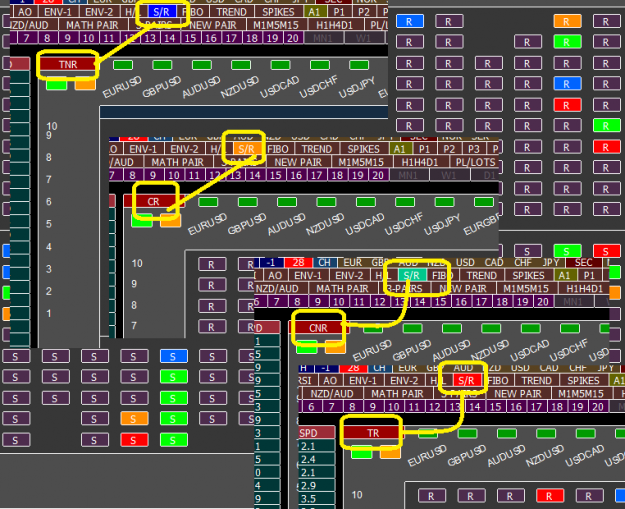Viewport: 625px width, 509px height.
Task: Open FIBO tab in the CR panel
Action: [277, 149]
